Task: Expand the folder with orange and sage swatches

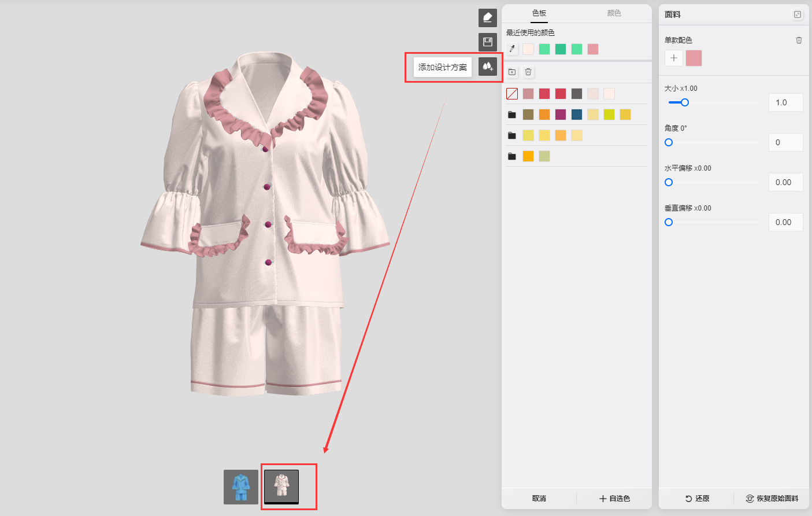Action: [x=512, y=156]
